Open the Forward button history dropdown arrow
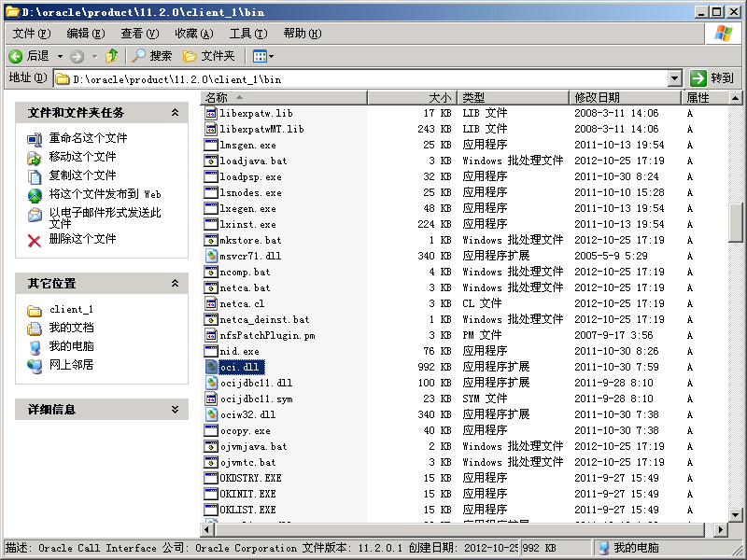The image size is (747, 560). point(95,57)
